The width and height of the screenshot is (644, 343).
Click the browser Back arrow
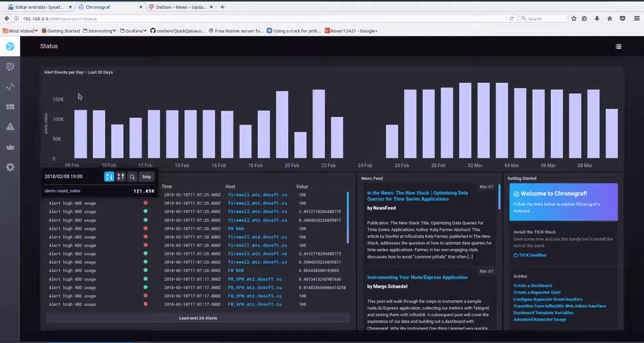pos(6,18)
